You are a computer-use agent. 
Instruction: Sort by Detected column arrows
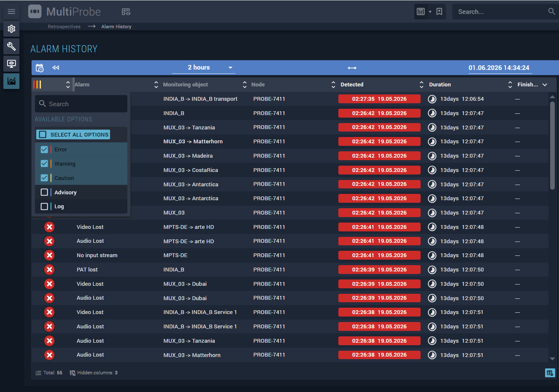pyautogui.click(x=421, y=85)
